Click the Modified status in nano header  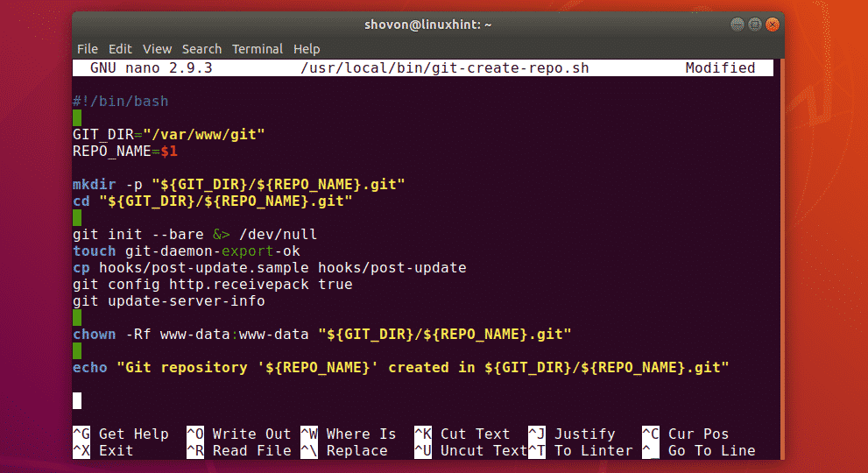pyautogui.click(x=720, y=68)
